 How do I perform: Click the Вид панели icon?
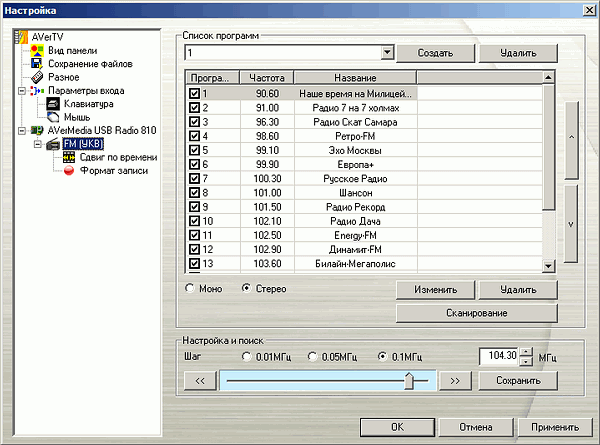(x=37, y=51)
